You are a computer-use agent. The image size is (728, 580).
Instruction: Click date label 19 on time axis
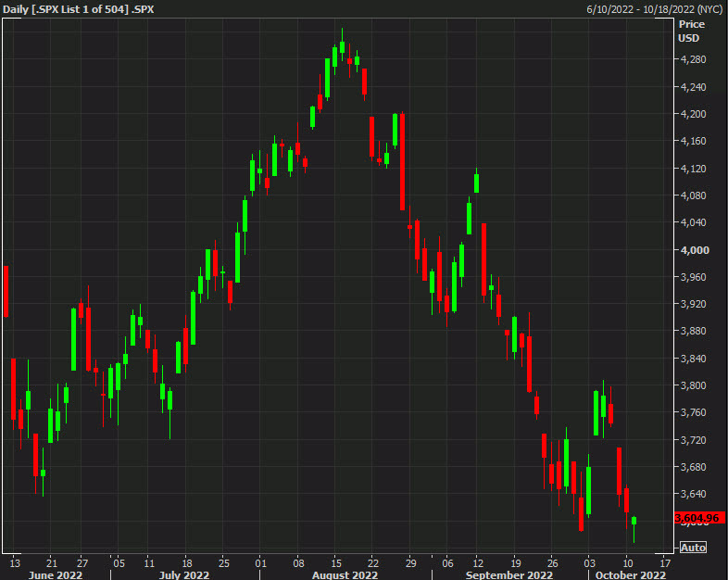coord(515,563)
